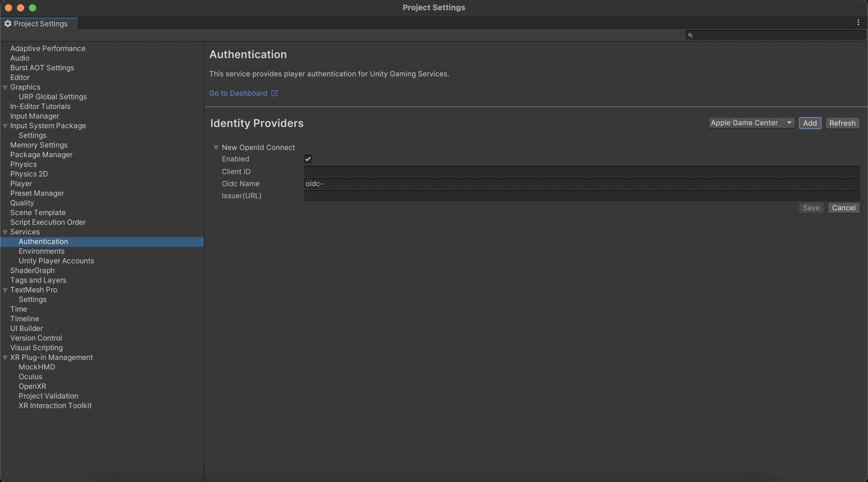The image size is (868, 482).
Task: Collapse the New OpenId Connect foldout
Action: 216,147
